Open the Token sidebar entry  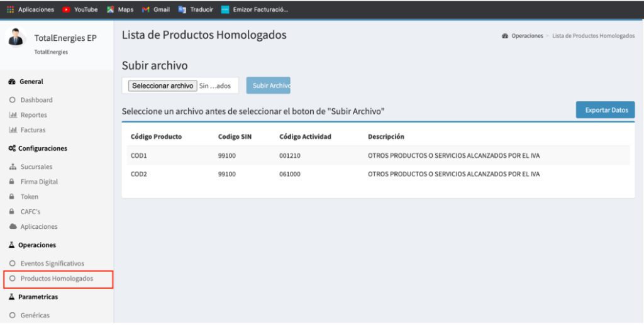(x=30, y=197)
